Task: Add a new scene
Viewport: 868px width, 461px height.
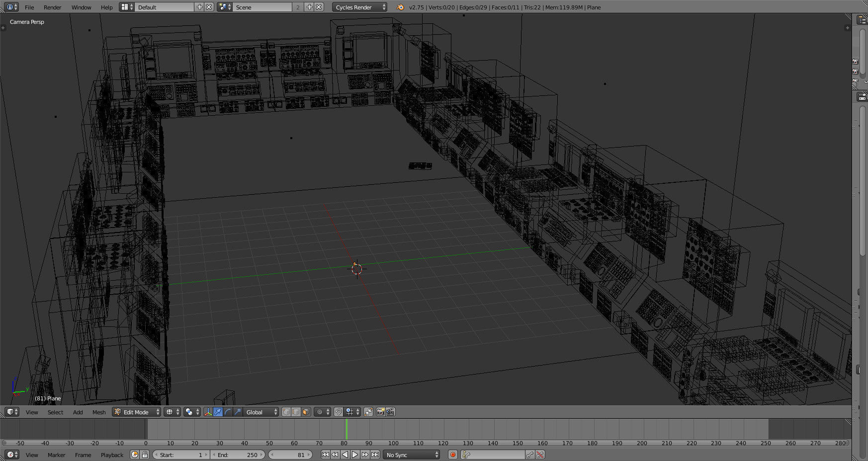Action: (309, 7)
